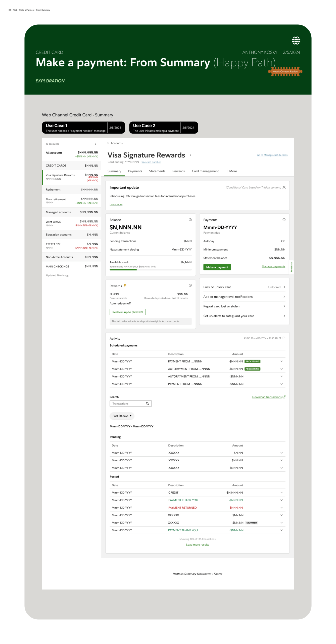Screen dimensions: 336x644
Task: Click the Payments card info icon
Action: [x=284, y=220]
